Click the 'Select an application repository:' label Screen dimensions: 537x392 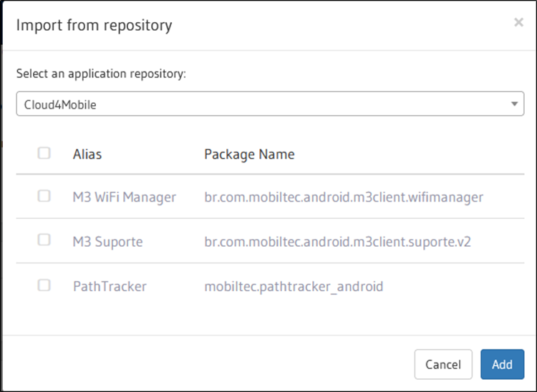click(101, 74)
